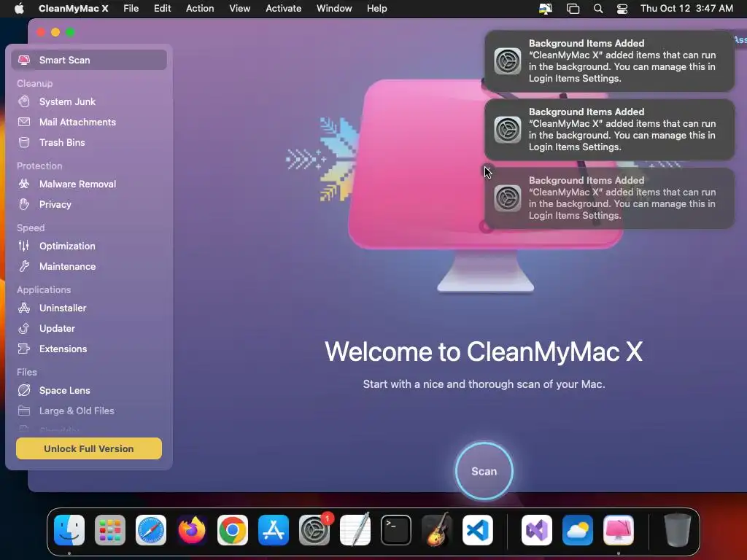The height and width of the screenshot is (560, 747).
Task: Open Optimization sliders icon
Action: coord(24,246)
